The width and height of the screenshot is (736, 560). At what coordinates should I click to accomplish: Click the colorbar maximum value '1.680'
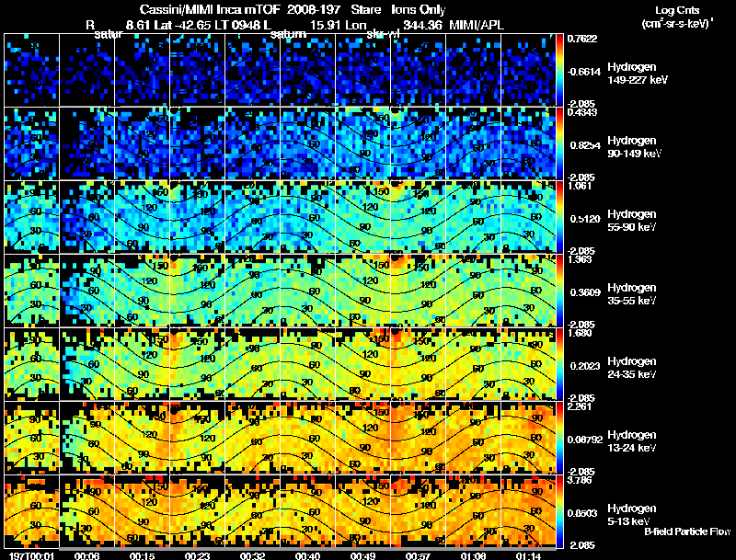[x=581, y=333]
